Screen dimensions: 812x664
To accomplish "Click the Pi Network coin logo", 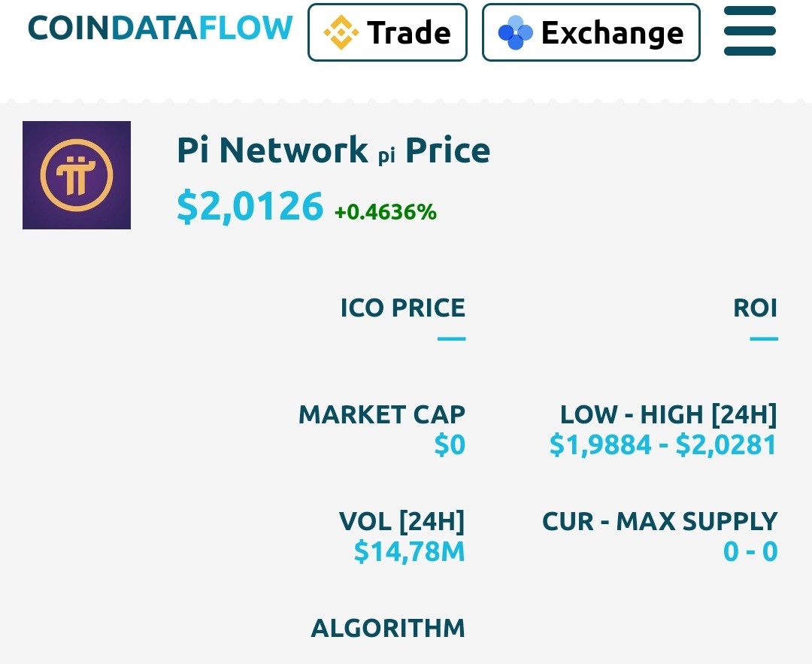I will pyautogui.click(x=77, y=175).
